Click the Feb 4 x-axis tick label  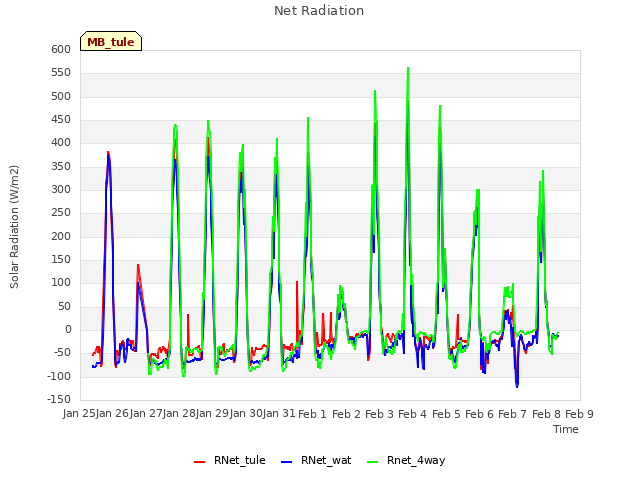point(412,414)
